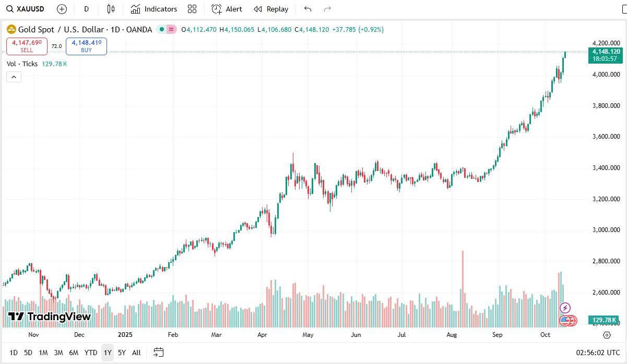Click the red SELL price button
This screenshot has width=627, height=364.
(27, 46)
